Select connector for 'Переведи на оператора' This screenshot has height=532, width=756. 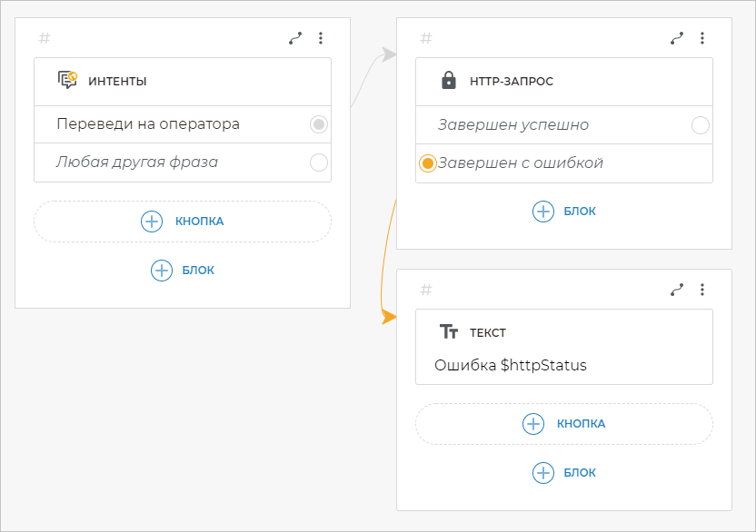(318, 124)
